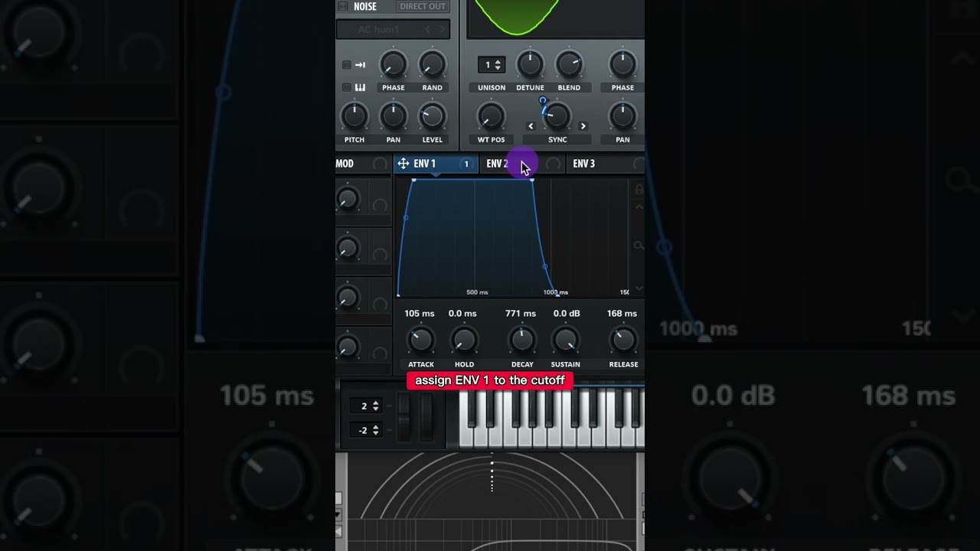This screenshot has width=980, height=551.
Task: Click the DECAY knob
Action: coord(522,339)
